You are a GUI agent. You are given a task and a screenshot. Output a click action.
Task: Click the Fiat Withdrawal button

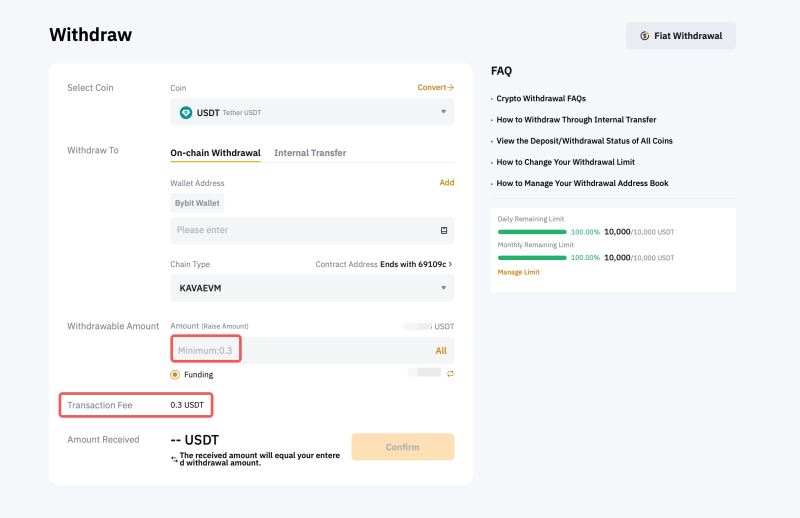tap(681, 36)
